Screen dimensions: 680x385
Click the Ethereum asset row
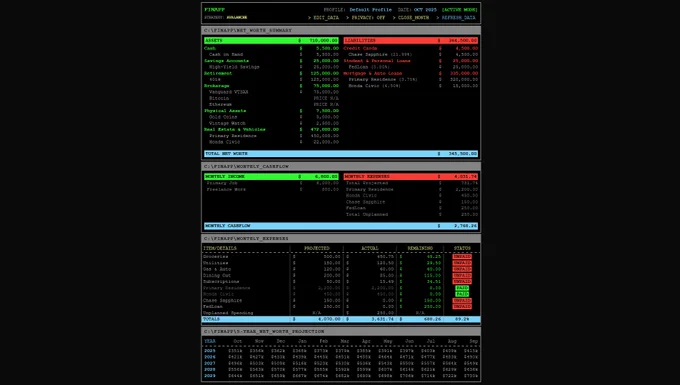(271, 104)
